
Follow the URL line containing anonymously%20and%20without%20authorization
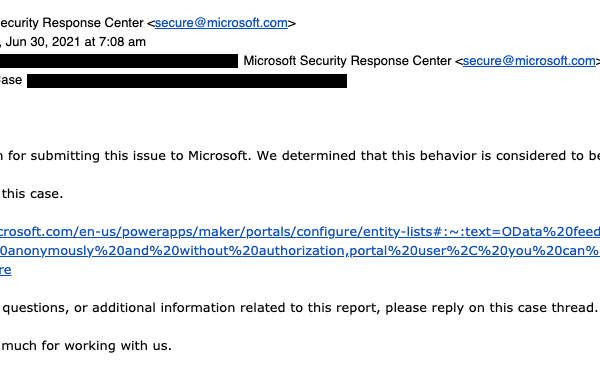coord(300,251)
